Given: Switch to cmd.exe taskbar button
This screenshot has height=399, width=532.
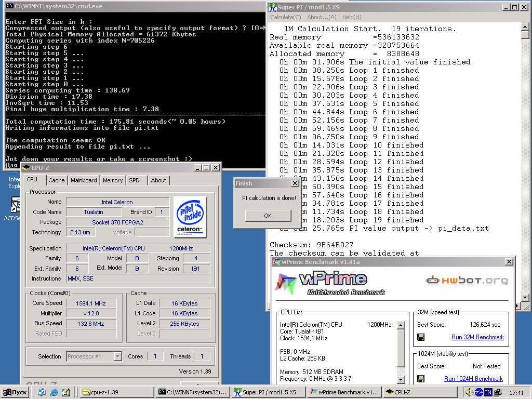Looking at the screenshot, I should coord(193,392).
